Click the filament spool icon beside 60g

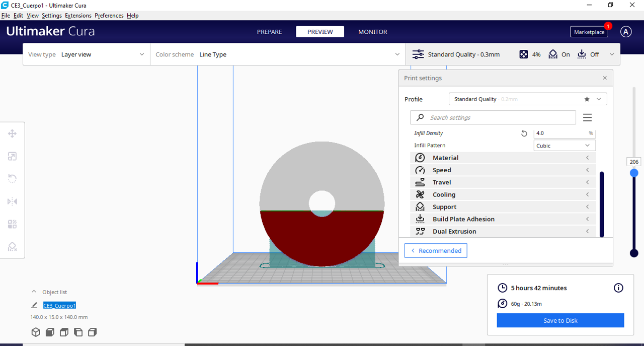pos(502,303)
